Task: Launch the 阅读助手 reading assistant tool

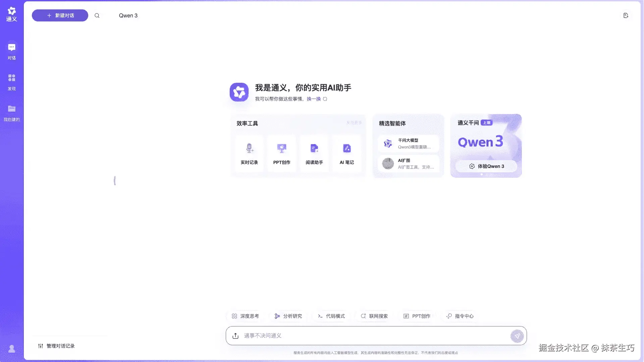Action: [x=314, y=154]
